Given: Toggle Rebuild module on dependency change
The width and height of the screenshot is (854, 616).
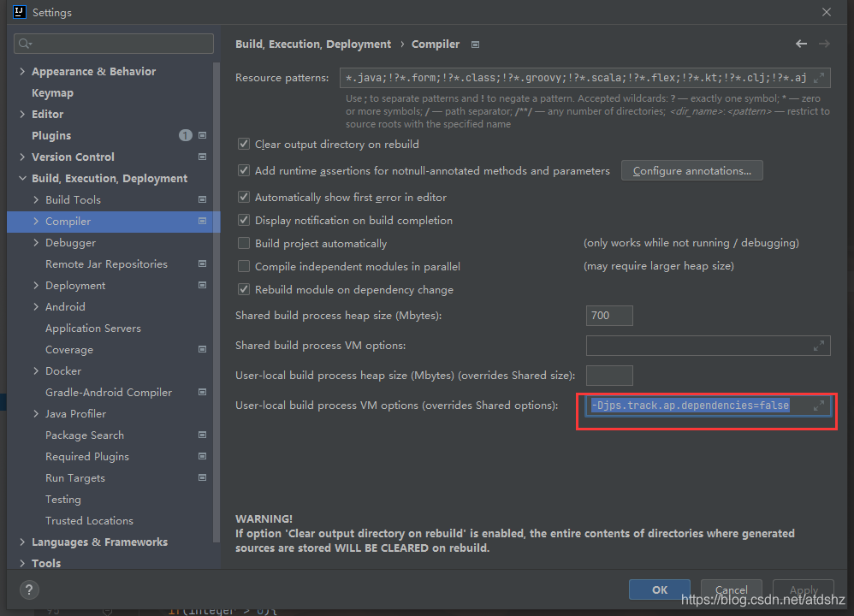Looking at the screenshot, I should pyautogui.click(x=244, y=289).
